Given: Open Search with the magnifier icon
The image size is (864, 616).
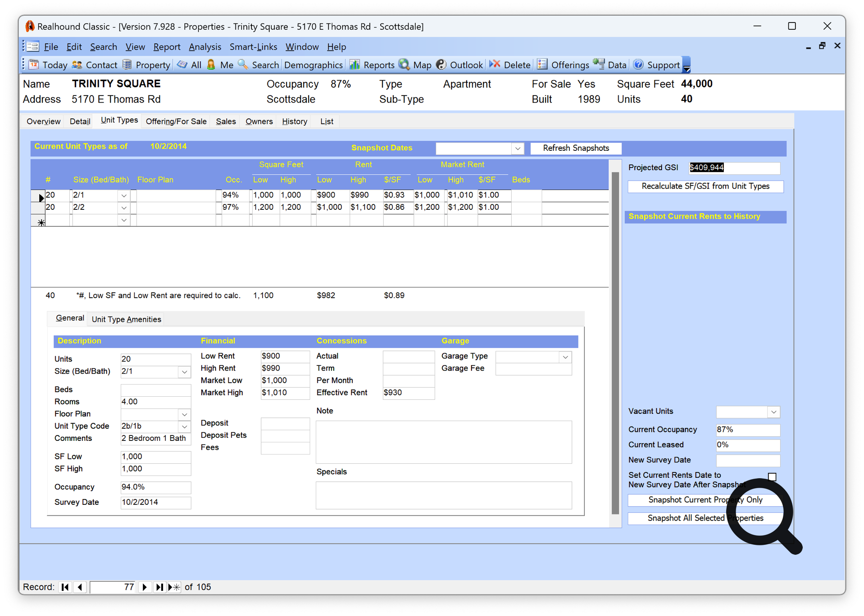Looking at the screenshot, I should (243, 64).
